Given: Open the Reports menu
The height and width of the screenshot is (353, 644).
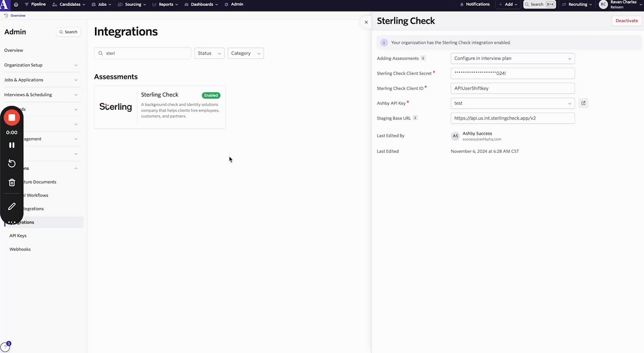Looking at the screenshot, I should tap(166, 4).
